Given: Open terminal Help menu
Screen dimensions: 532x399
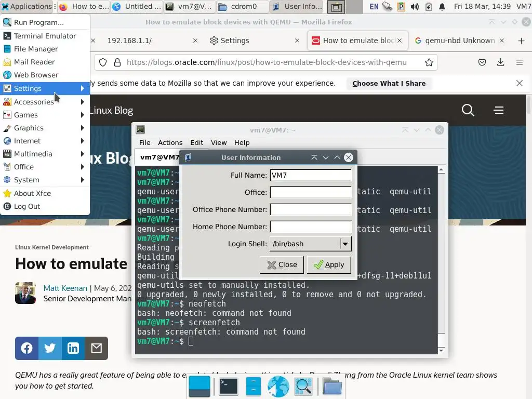Looking at the screenshot, I should [242, 142].
